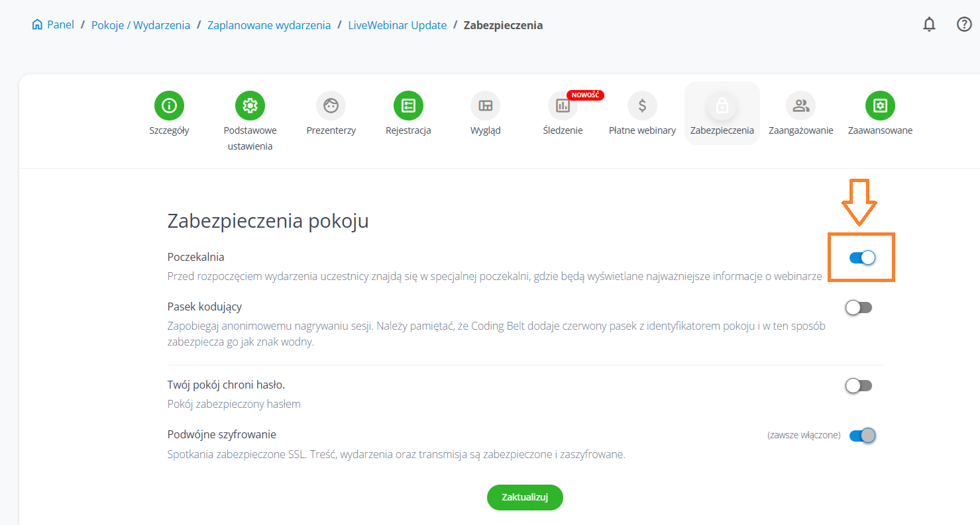
Task: Open Płatne webinary dollar icon
Action: [x=642, y=105]
